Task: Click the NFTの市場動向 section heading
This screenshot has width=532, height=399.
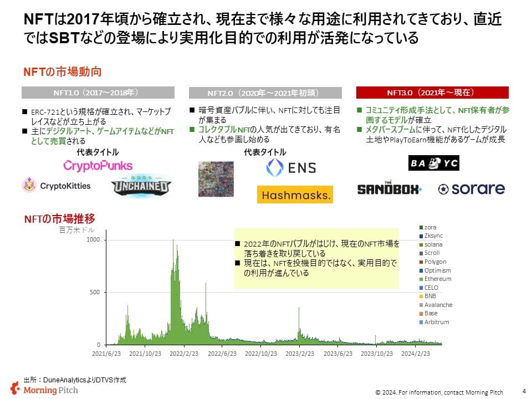Action: click(x=63, y=71)
